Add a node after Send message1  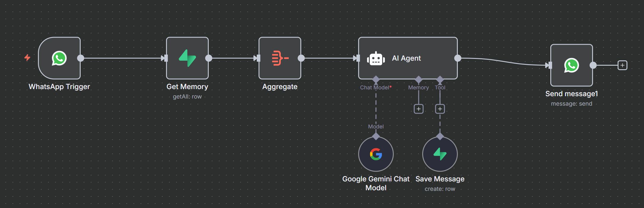click(x=622, y=65)
